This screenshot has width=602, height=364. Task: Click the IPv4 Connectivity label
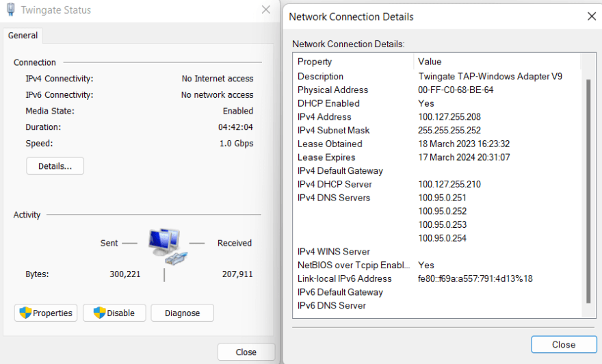[x=59, y=78]
